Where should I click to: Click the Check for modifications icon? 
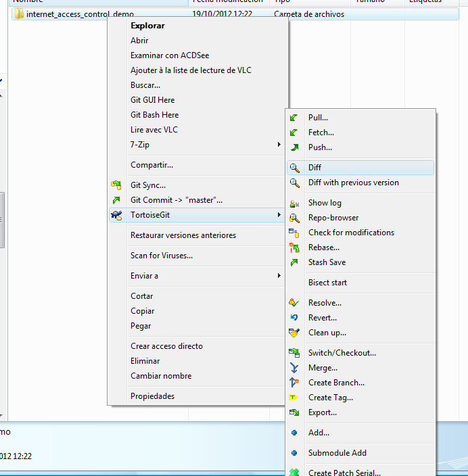click(294, 233)
